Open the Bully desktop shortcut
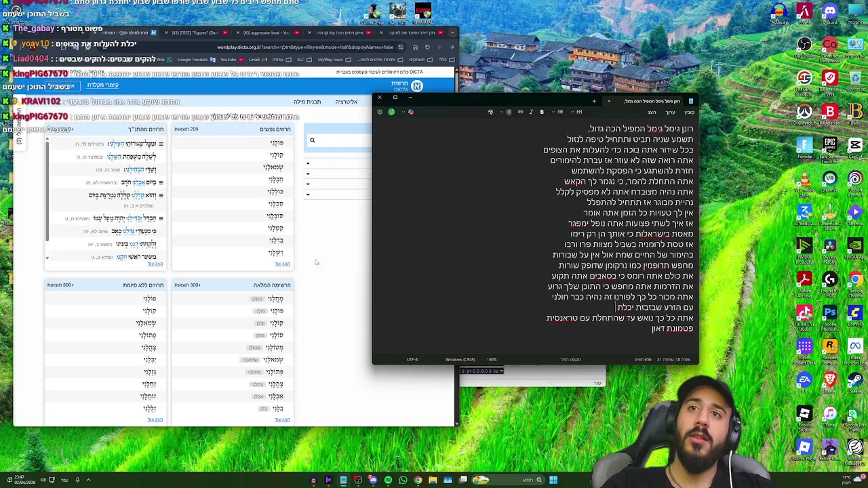This screenshot has height=488, width=868. (855, 115)
